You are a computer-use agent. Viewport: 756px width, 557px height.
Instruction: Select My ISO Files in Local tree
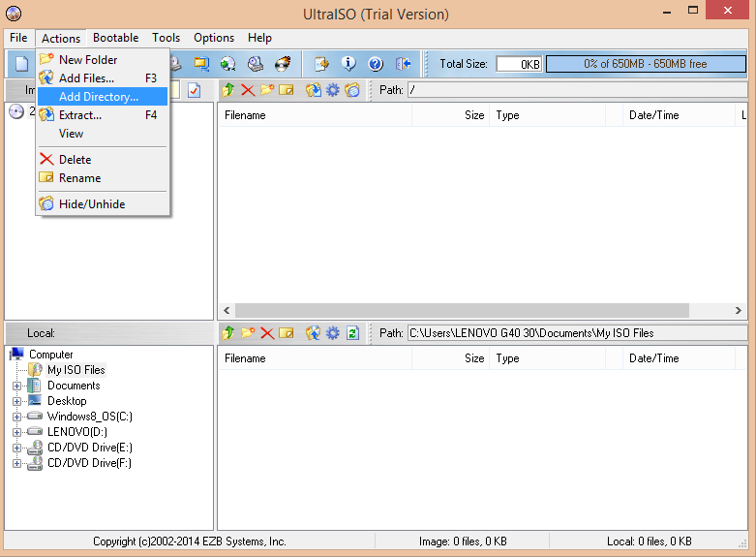pyautogui.click(x=76, y=370)
